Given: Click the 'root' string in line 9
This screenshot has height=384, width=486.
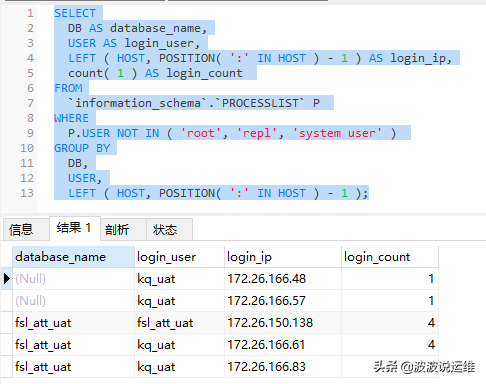Looking at the screenshot, I should click(x=200, y=133).
